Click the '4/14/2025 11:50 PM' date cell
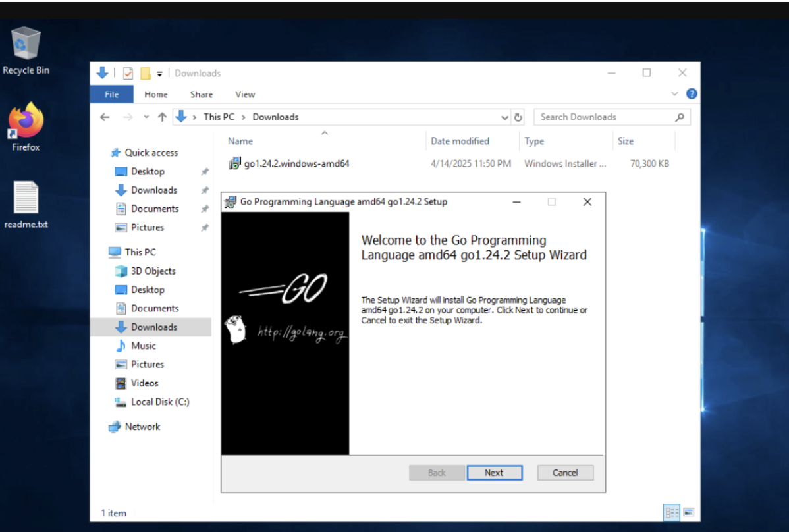 tap(470, 163)
